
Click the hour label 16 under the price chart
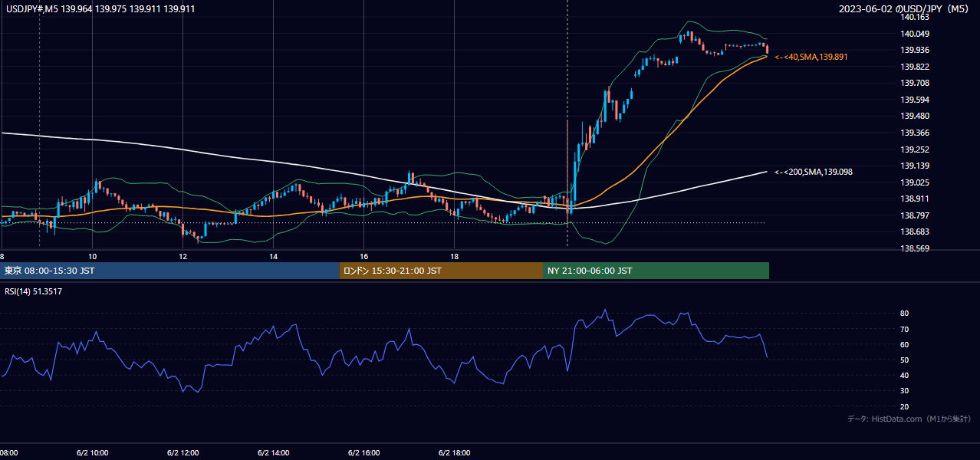pyautogui.click(x=363, y=256)
